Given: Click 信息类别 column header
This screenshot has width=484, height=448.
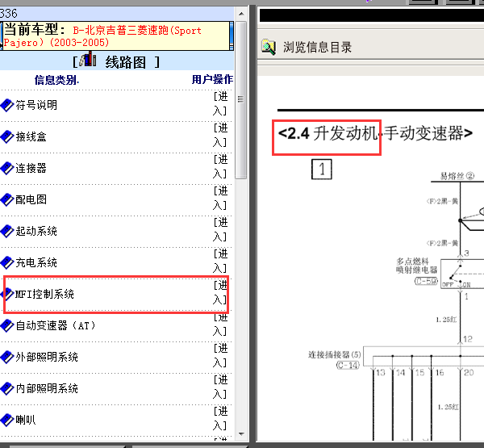Looking at the screenshot, I should click(x=56, y=80).
